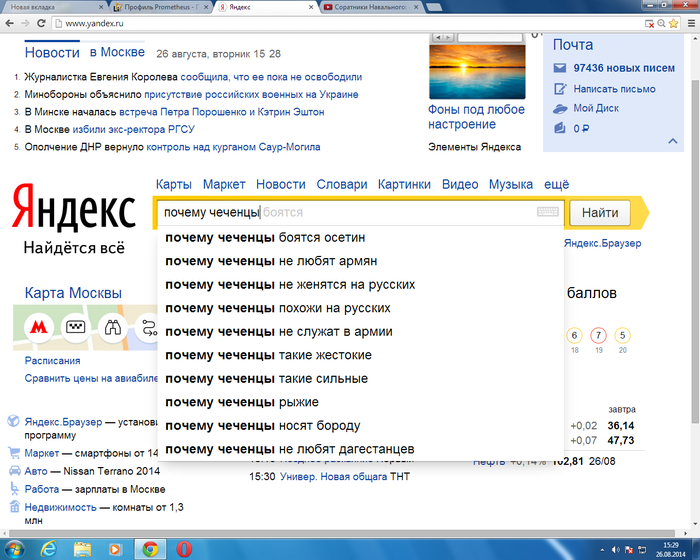Open Музыка service link
This screenshot has height=560, width=700.
(x=511, y=184)
